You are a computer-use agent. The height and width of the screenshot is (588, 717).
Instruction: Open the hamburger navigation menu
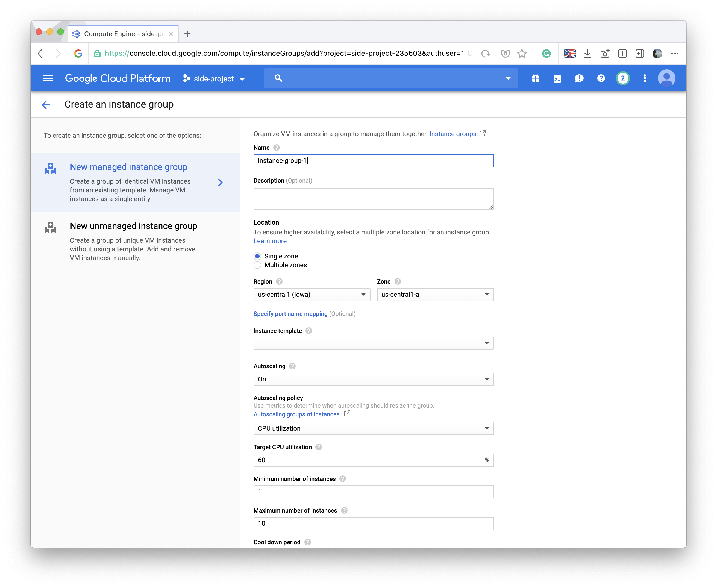point(48,78)
